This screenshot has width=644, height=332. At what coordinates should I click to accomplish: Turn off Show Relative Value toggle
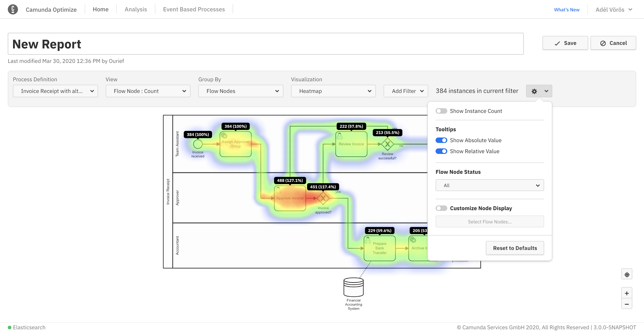pos(441,151)
